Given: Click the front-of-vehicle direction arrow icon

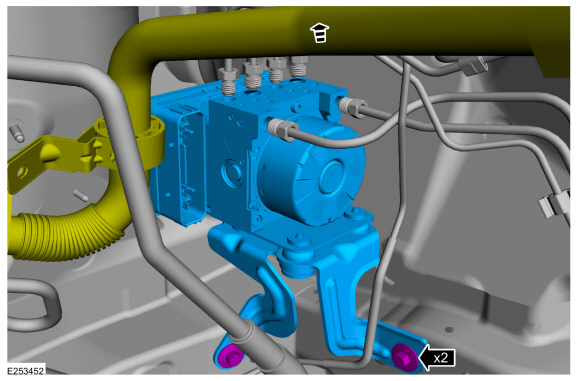Looking at the screenshot, I should point(320,33).
